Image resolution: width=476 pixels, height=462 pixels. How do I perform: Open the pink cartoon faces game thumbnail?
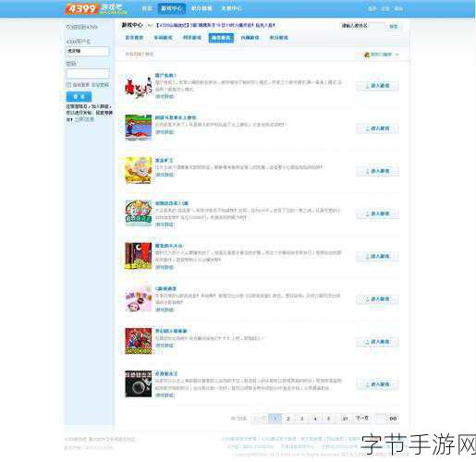[139, 298]
